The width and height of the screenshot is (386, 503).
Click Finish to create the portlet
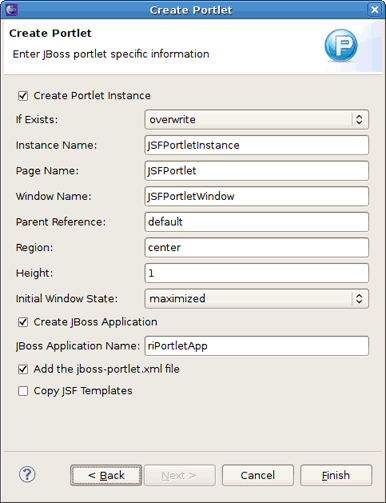click(336, 475)
